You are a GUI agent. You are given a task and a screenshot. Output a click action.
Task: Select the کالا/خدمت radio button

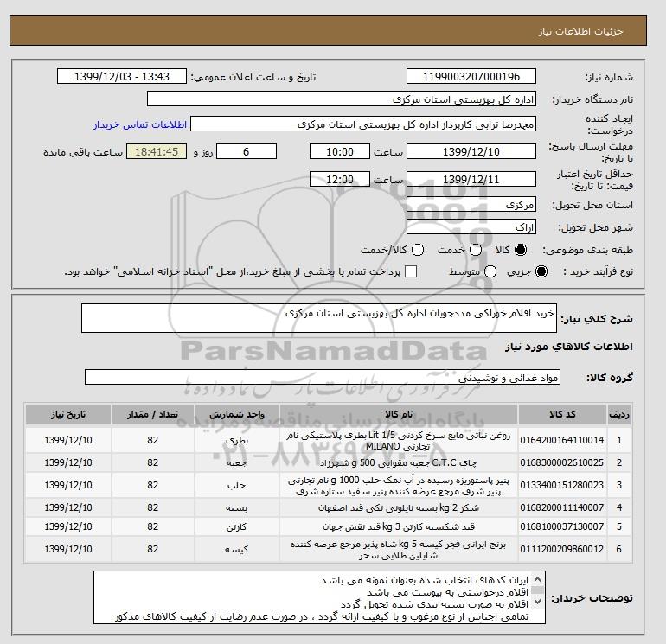(418, 250)
